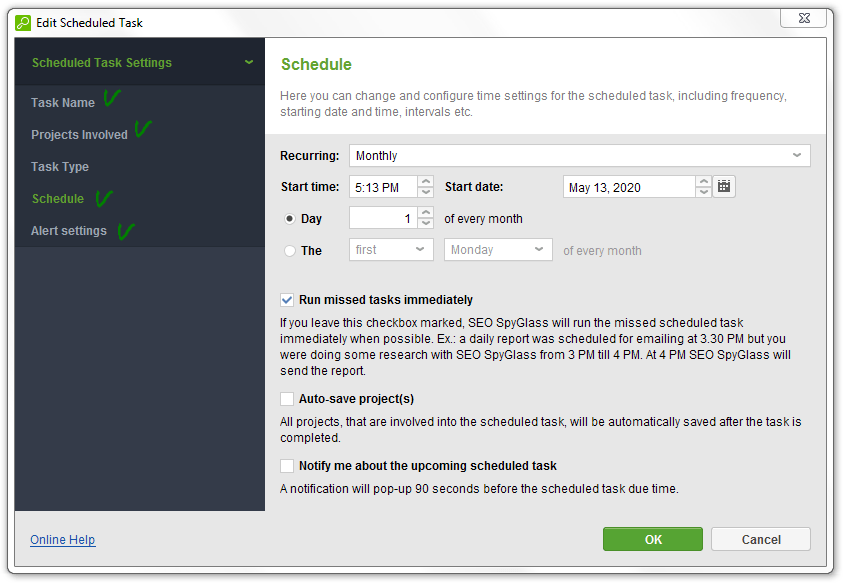Collapse the Scheduled Task Settings section
Viewport: 846px width, 584px height.
[x=249, y=62]
